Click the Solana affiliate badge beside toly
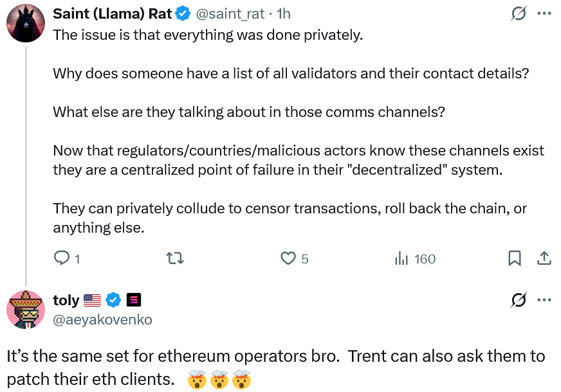Image resolution: width=561 pixels, height=392 pixels. [134, 300]
